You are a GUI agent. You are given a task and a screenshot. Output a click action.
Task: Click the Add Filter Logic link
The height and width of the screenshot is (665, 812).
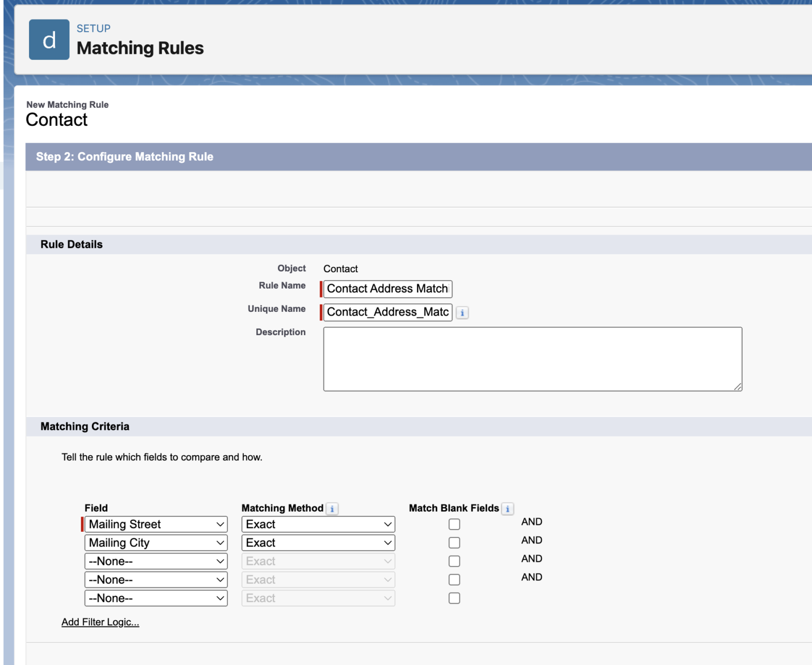pos(100,622)
